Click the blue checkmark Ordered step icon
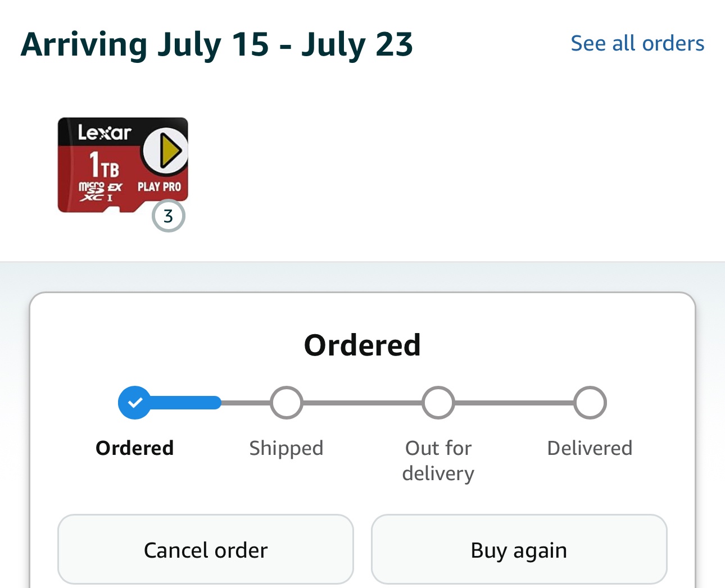This screenshot has width=725, height=588. pyautogui.click(x=134, y=403)
